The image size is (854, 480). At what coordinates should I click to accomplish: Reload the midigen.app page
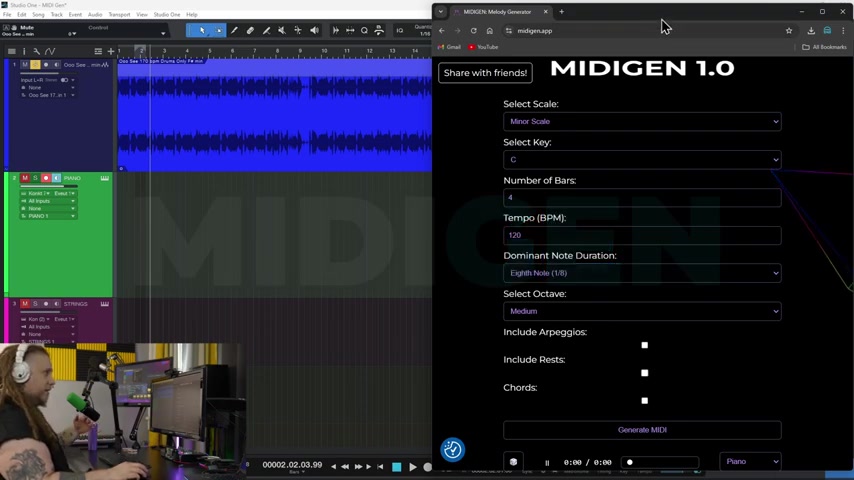click(x=473, y=31)
